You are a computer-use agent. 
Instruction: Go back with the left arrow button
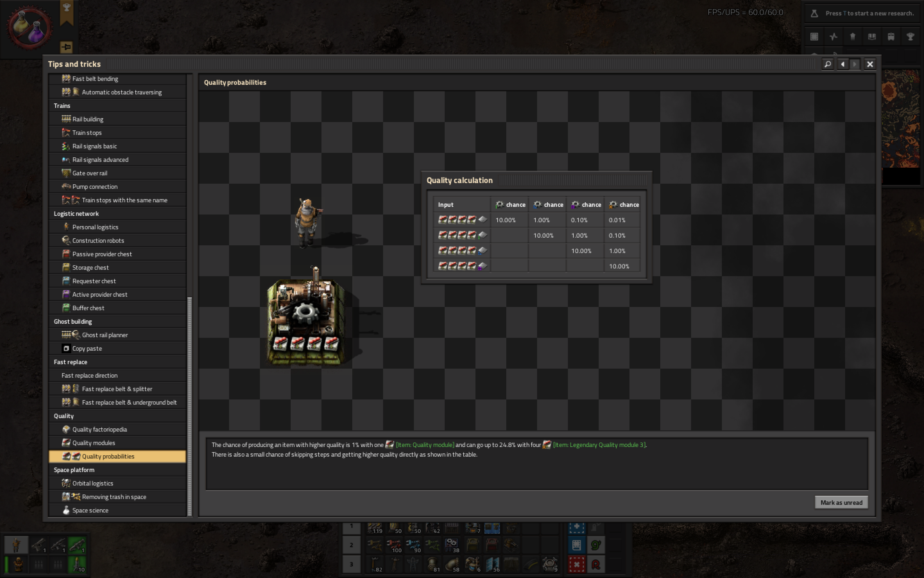click(843, 64)
